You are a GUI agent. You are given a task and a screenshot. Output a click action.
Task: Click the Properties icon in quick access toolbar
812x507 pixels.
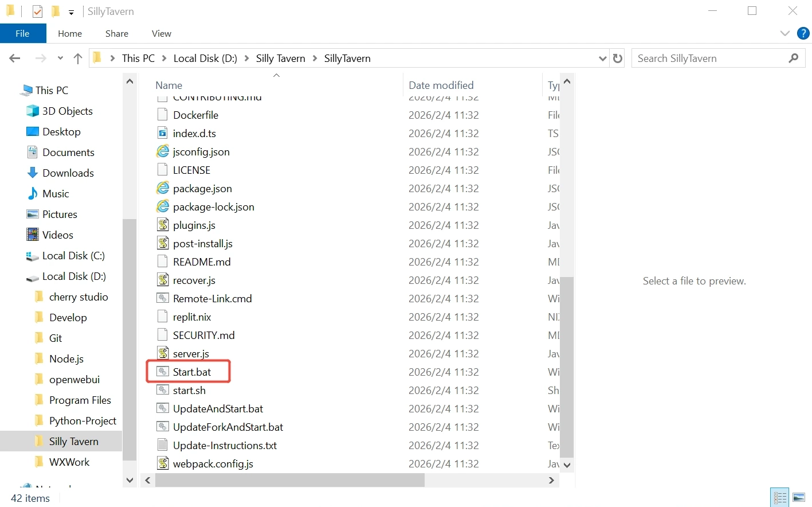pyautogui.click(x=37, y=11)
